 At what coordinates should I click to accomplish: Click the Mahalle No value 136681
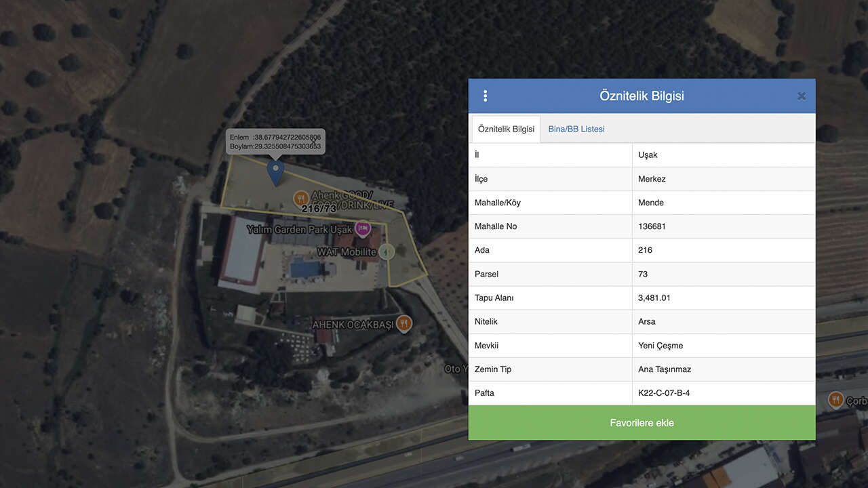point(652,226)
